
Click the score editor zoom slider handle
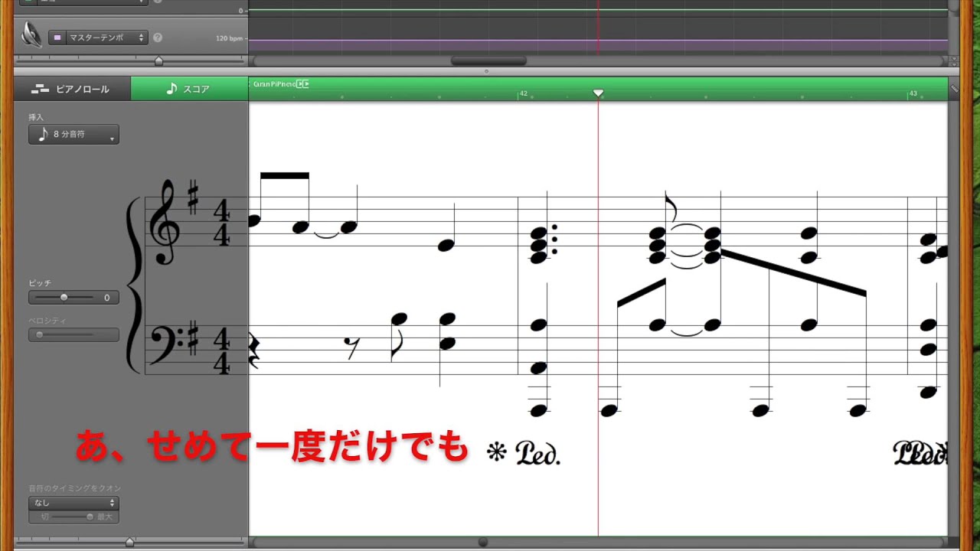129,542
